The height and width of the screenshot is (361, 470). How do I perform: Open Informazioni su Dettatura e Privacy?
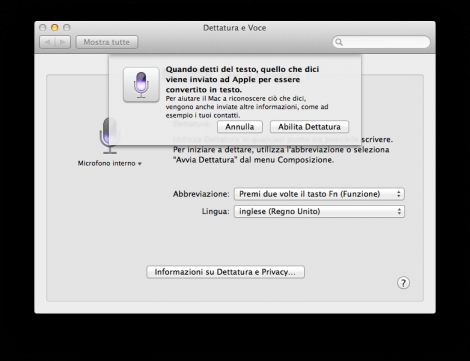pyautogui.click(x=225, y=272)
